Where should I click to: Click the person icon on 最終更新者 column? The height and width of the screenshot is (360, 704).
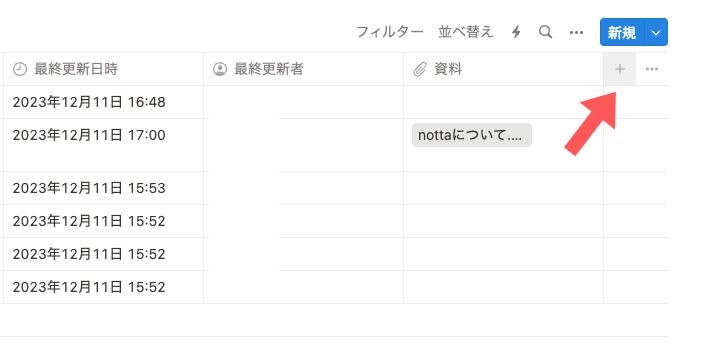220,69
